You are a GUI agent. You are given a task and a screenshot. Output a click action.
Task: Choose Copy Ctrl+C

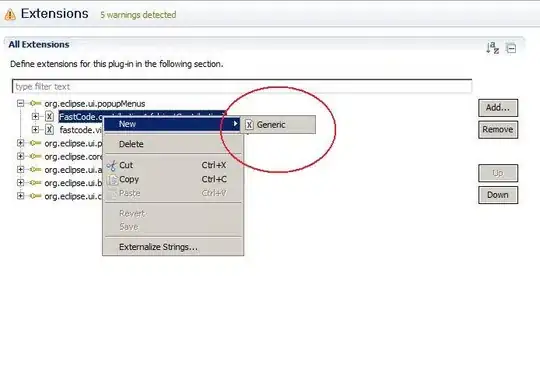(x=173, y=179)
